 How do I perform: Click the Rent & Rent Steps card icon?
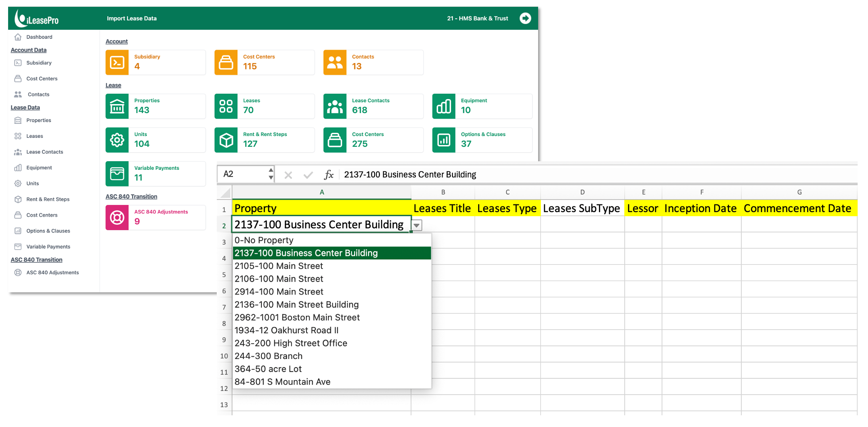(226, 140)
